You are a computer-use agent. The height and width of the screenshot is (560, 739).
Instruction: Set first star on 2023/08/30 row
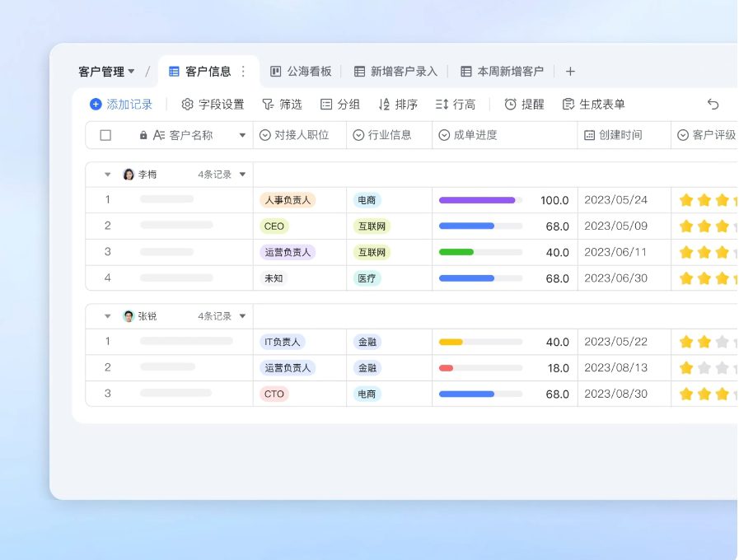686,394
